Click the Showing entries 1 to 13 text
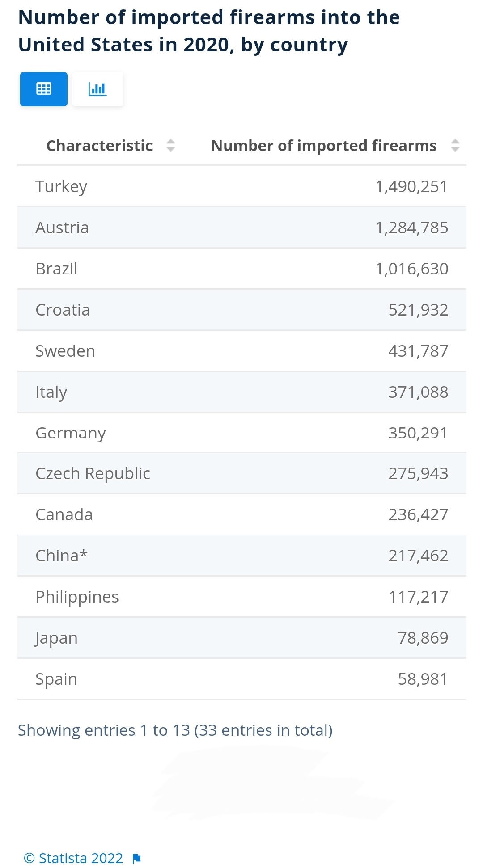The width and height of the screenshot is (483, 868). 175,730
